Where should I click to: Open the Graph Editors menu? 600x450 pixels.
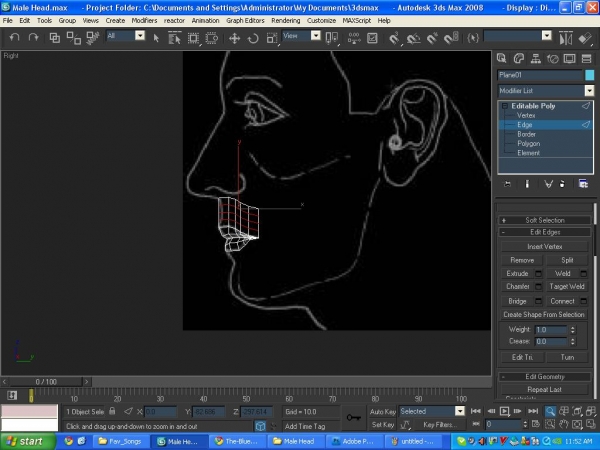245,21
